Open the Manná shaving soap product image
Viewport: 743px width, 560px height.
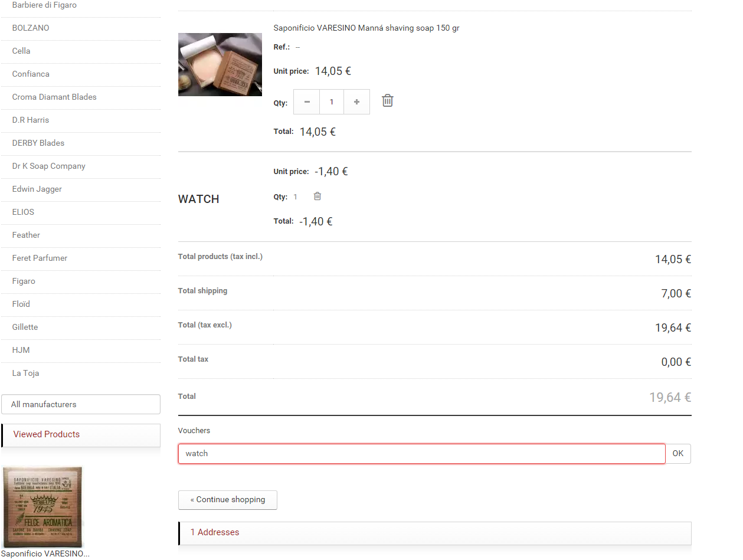tap(220, 64)
